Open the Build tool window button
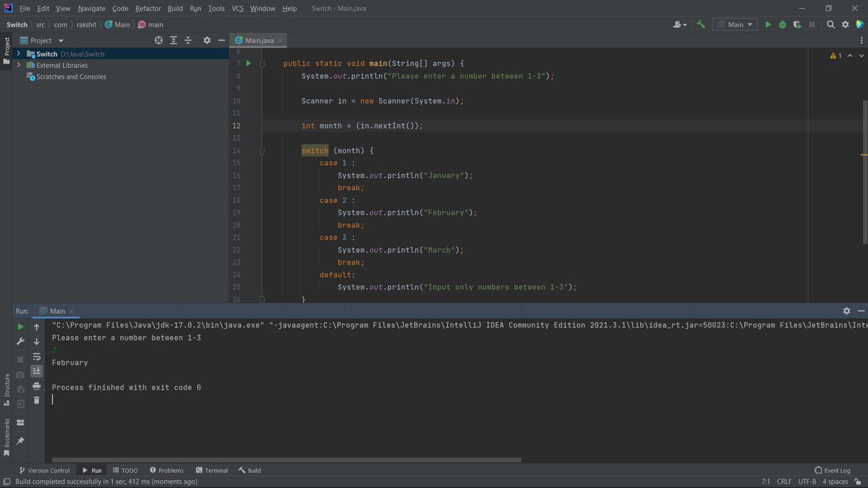The height and width of the screenshot is (488, 868). pyautogui.click(x=250, y=470)
